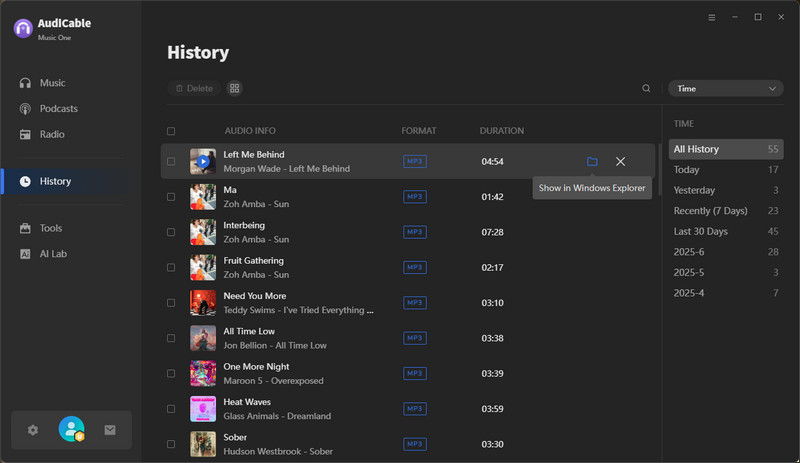
Task: Click the MP3 badge for All Time Low
Action: (415, 338)
